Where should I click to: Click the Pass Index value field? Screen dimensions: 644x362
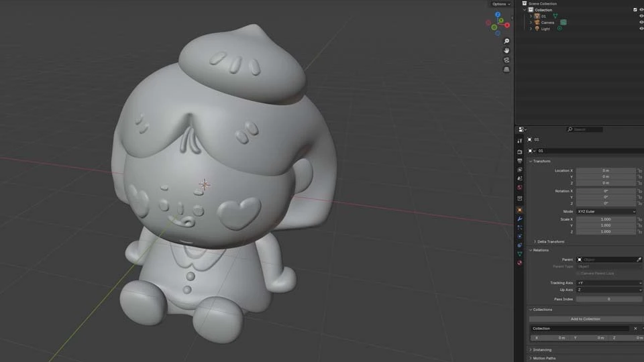608,299
